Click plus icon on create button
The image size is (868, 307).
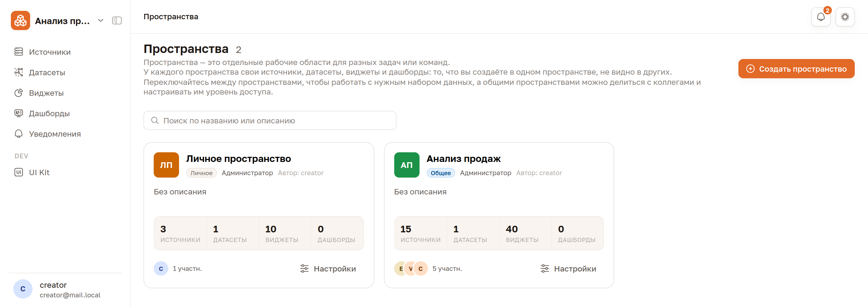(x=750, y=69)
